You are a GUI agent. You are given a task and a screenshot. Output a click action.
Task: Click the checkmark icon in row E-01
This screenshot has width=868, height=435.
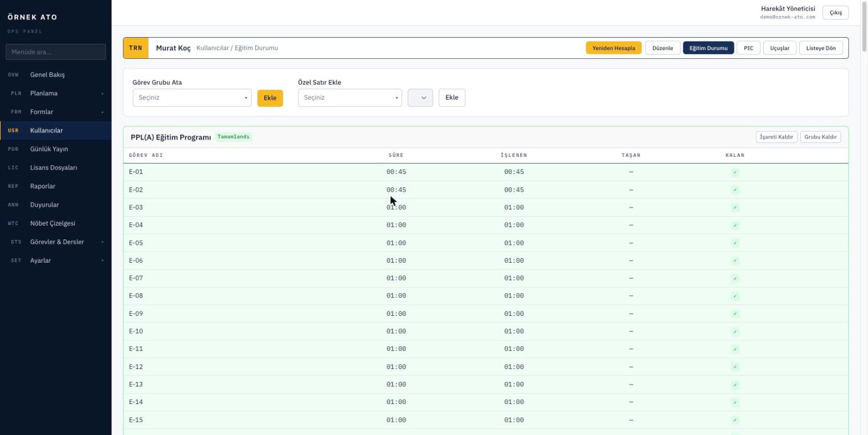point(735,172)
